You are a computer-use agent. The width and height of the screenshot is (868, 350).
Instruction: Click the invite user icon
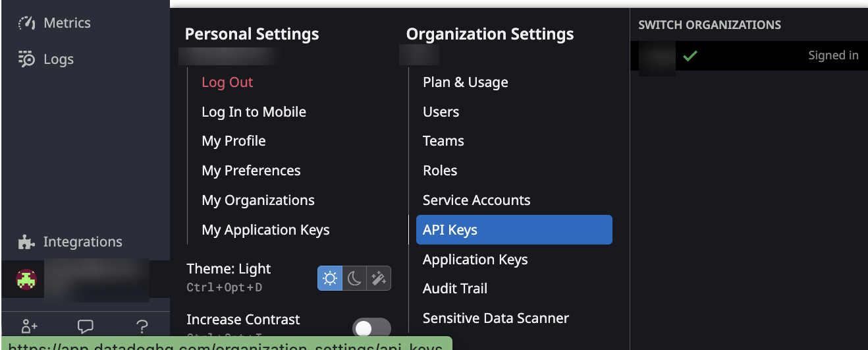(x=29, y=326)
